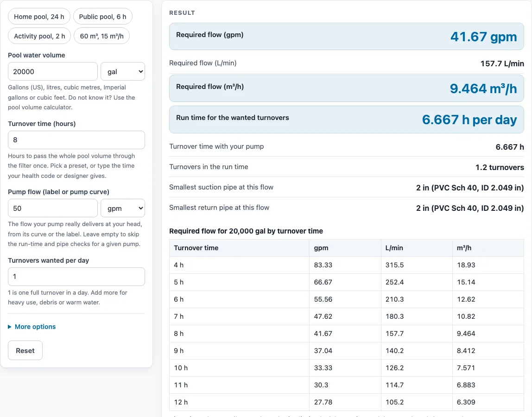Click the 4 h row label
Screen dimensions: 532x417
(x=239, y=265)
